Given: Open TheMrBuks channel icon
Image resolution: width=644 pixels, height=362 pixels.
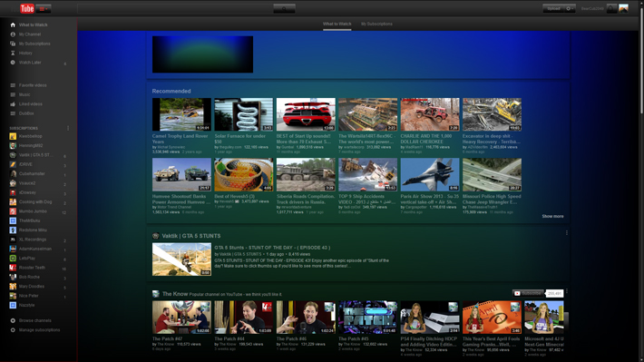Looking at the screenshot, I should click(x=13, y=220).
